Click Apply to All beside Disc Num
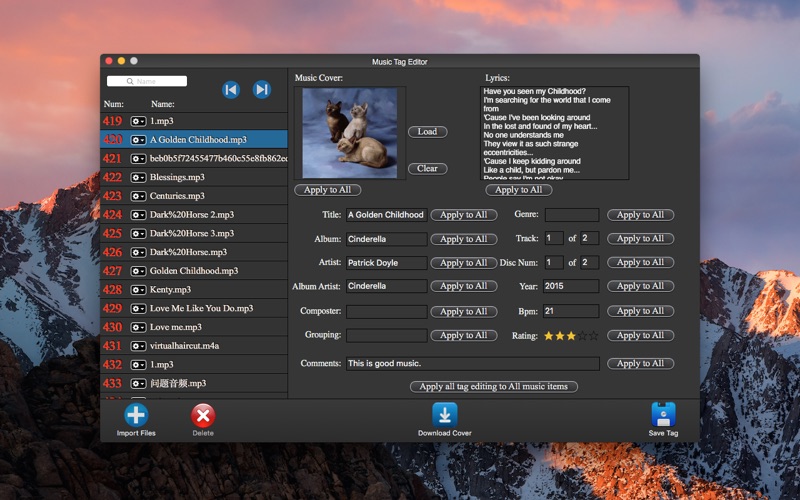This screenshot has width=800, height=500. click(640, 262)
